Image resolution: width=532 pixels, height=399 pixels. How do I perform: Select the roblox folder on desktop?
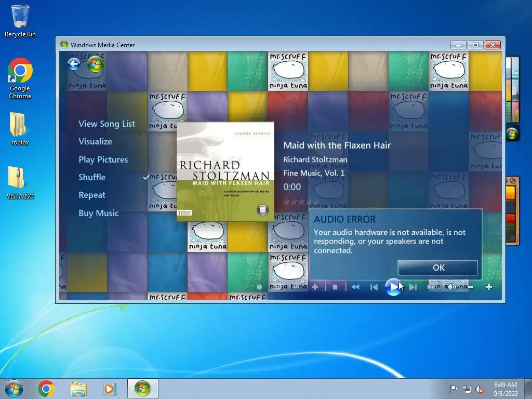20,129
